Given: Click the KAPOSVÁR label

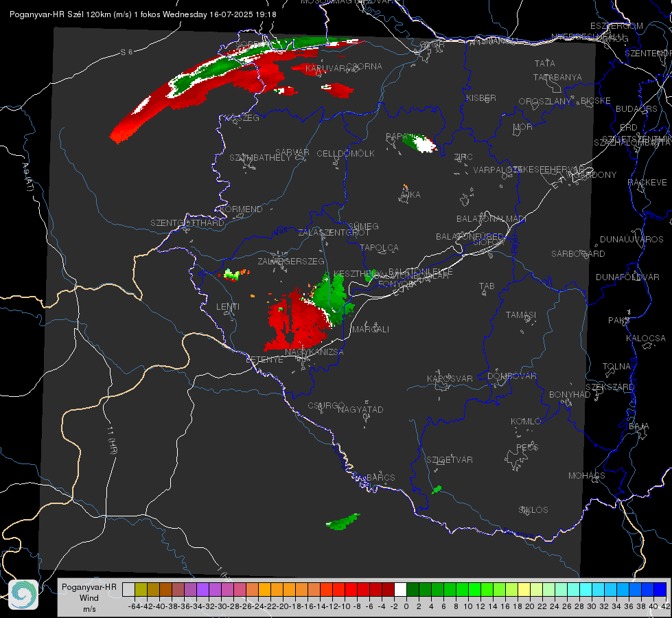Looking at the screenshot, I should pos(450,378).
